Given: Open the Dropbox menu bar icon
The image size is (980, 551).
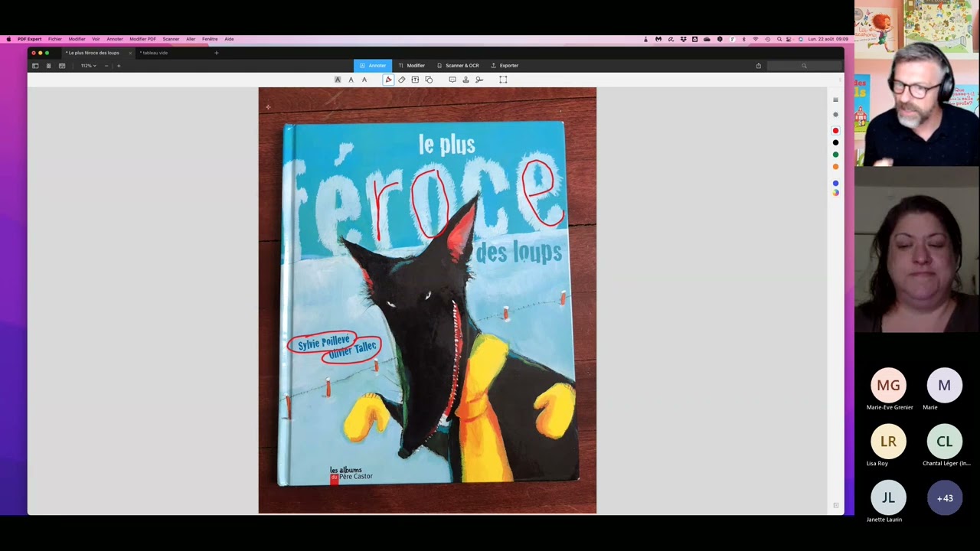Looking at the screenshot, I should pos(683,39).
